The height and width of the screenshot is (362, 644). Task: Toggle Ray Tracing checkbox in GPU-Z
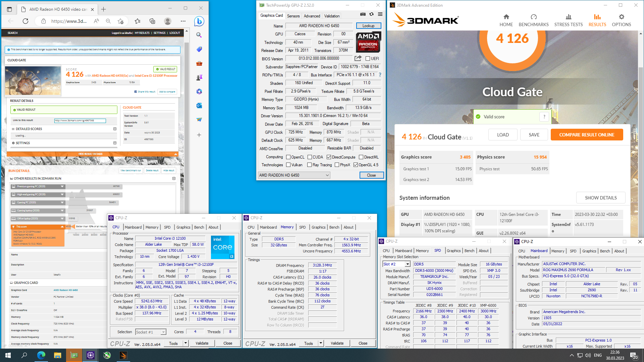[310, 165]
